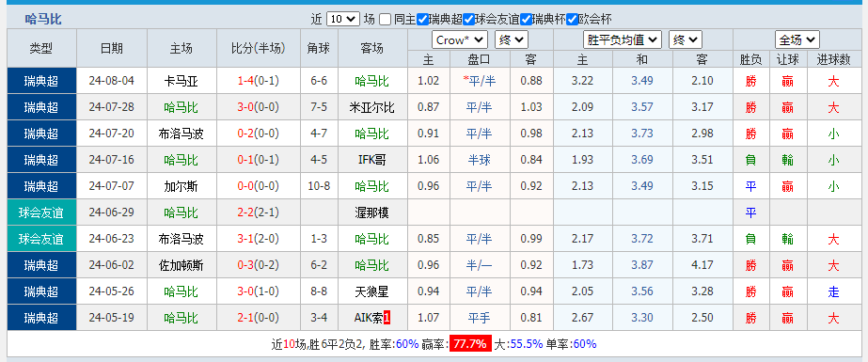Click the red card number 1 beside AIK索
Viewport: 868px width, 362px height.
[x=387, y=318]
